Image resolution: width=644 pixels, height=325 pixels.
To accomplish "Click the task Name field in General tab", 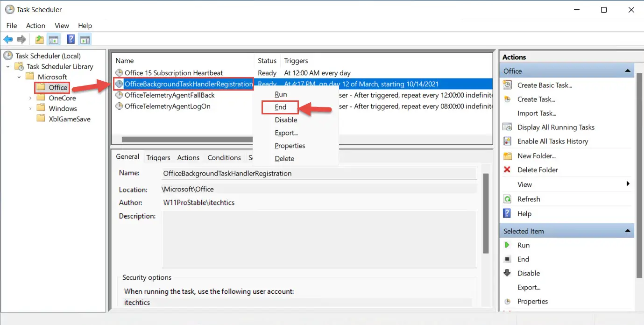I will (x=319, y=173).
